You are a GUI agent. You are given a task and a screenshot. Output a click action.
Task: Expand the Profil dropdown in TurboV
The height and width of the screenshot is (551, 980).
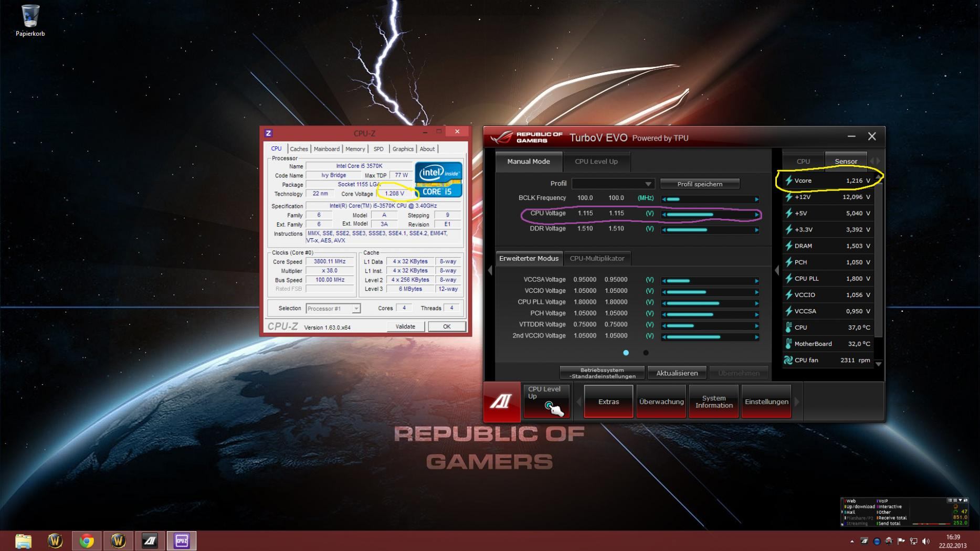[x=613, y=184]
